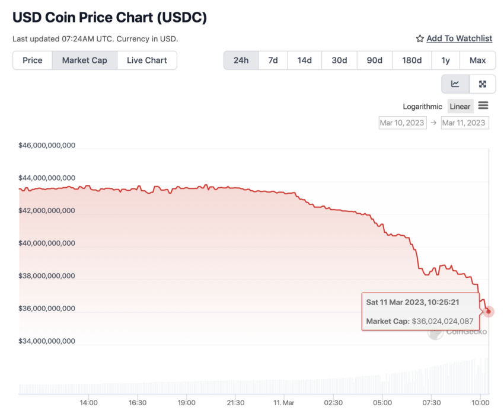504x420 pixels.
Task: Select the 24h time range
Action: [x=241, y=60]
